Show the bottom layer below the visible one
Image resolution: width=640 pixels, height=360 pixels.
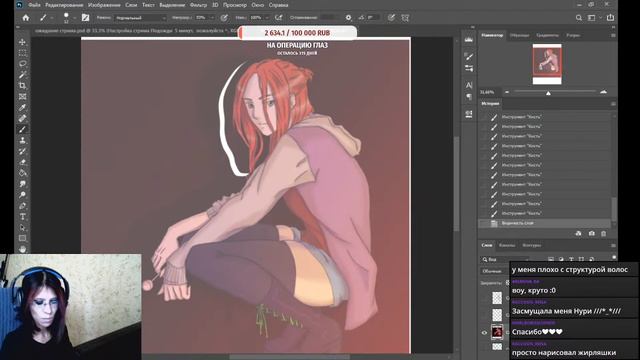[484, 347]
